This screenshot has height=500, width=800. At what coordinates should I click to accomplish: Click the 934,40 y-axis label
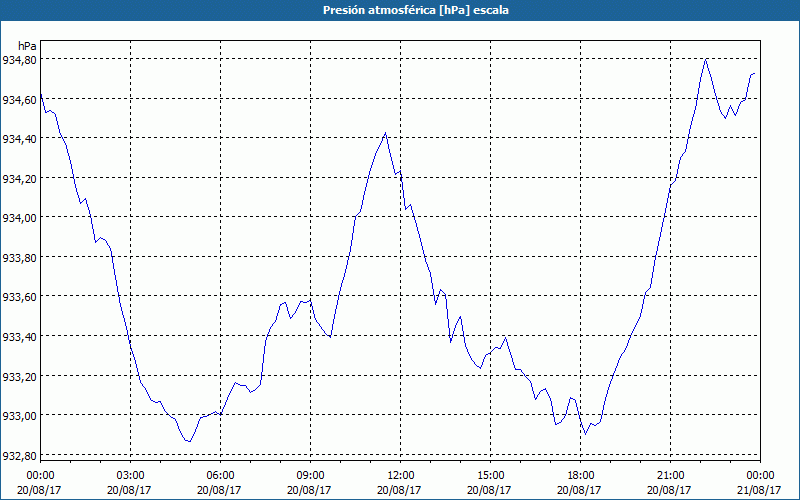coord(19,139)
